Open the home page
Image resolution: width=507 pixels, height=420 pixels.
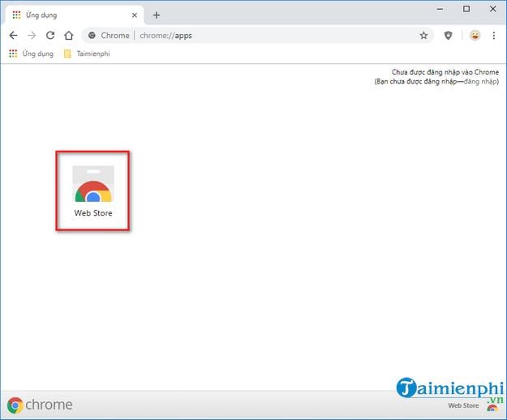[x=69, y=35]
